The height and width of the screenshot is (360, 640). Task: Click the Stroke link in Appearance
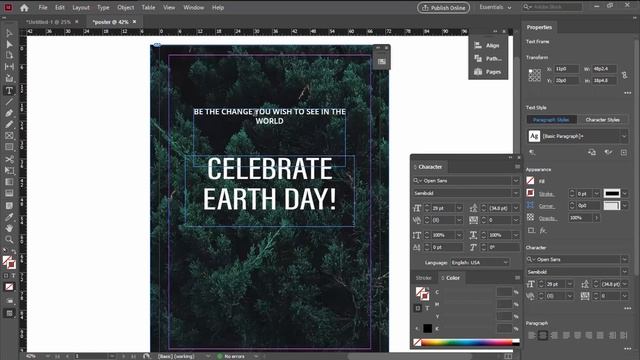tap(546, 194)
